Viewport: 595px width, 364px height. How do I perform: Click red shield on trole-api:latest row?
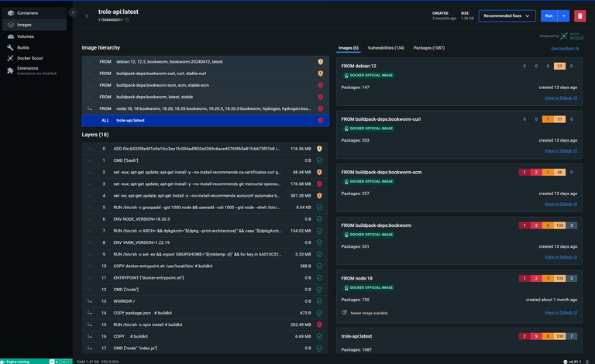click(x=320, y=120)
